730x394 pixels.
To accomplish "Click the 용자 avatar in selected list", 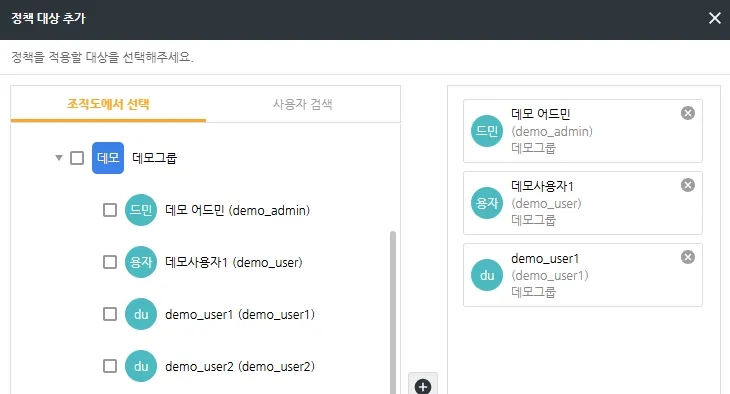I will point(487,203).
